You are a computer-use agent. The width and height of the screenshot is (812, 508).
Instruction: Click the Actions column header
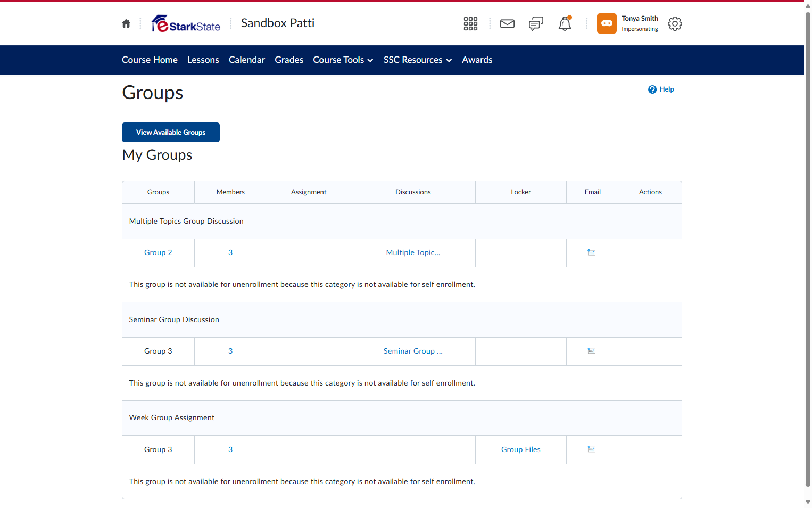coord(650,192)
